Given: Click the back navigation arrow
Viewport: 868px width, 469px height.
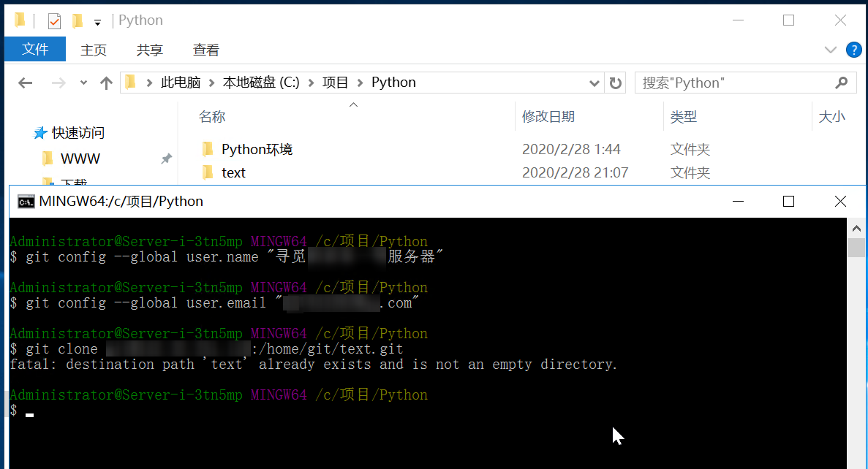Looking at the screenshot, I should click(25, 83).
